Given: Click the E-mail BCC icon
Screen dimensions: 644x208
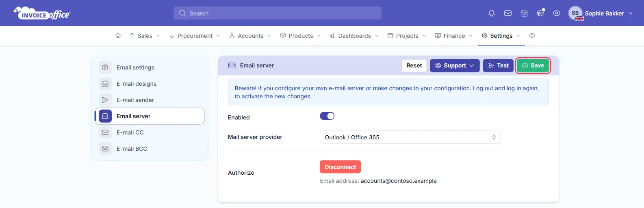Looking at the screenshot, I should point(105,149).
